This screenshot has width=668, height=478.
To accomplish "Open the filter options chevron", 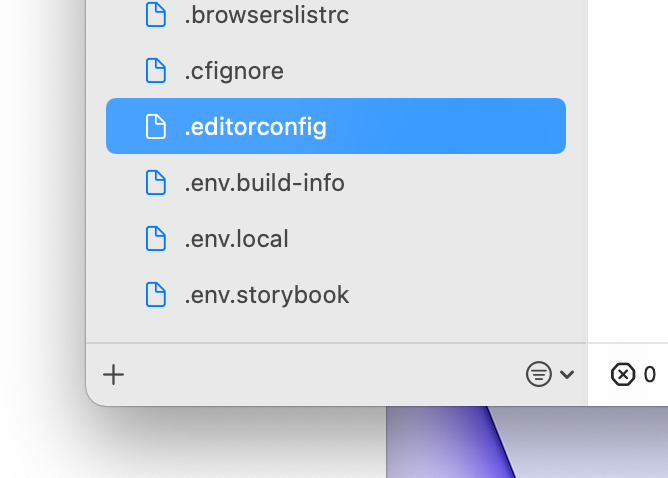I will (567, 375).
